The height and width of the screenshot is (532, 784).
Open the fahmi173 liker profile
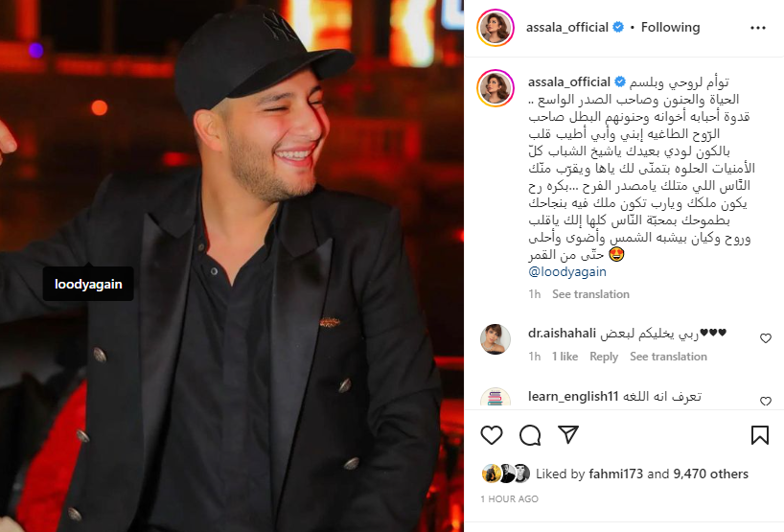(x=616, y=474)
